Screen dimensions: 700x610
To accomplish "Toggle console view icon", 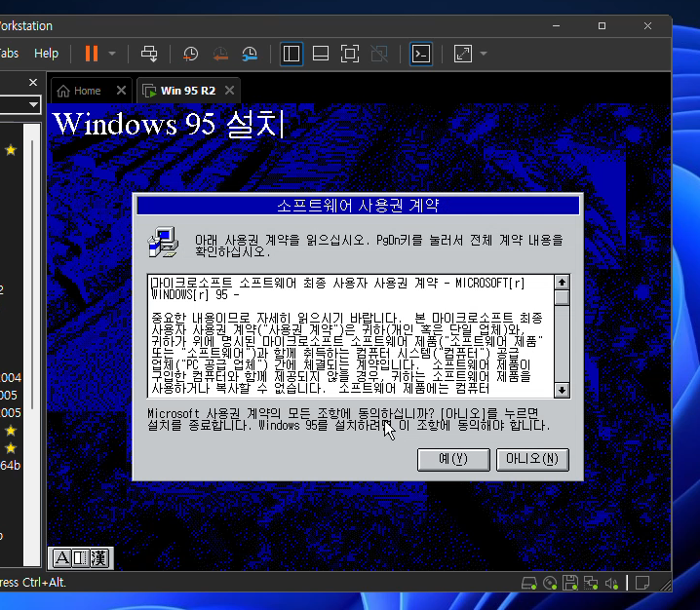I will 421,54.
